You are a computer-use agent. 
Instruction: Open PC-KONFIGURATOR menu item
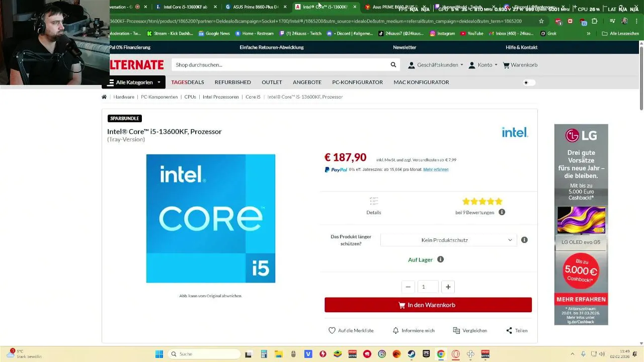coord(357,82)
